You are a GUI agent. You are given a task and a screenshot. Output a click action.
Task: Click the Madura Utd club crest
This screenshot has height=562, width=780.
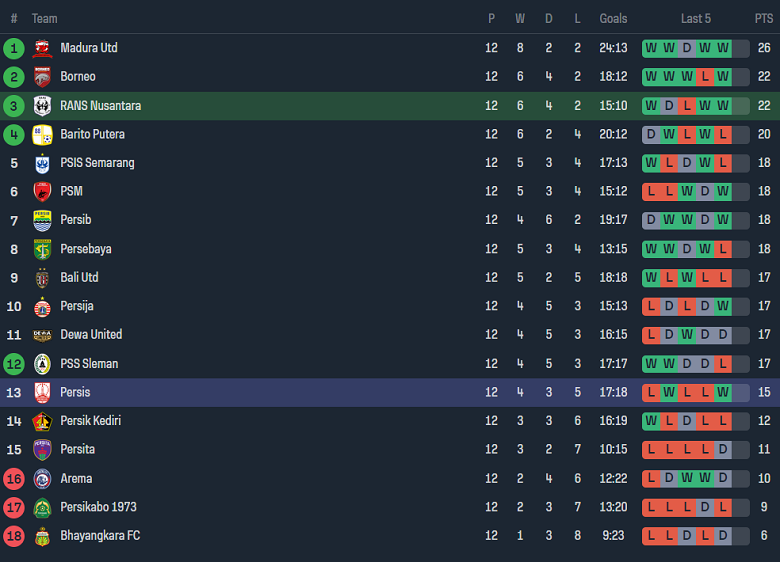coord(42,48)
